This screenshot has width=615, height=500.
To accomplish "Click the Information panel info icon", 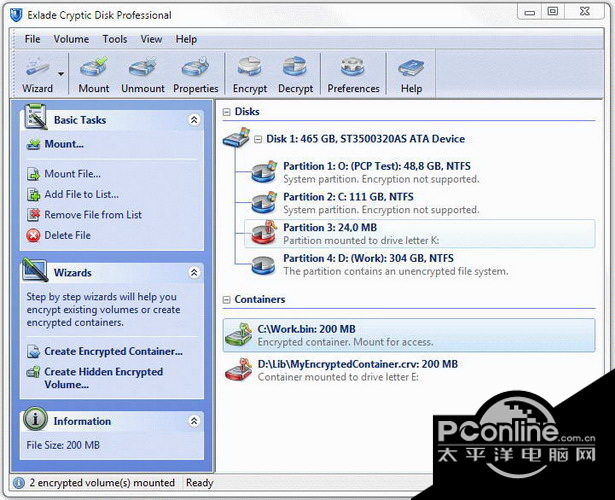I will tap(35, 419).
